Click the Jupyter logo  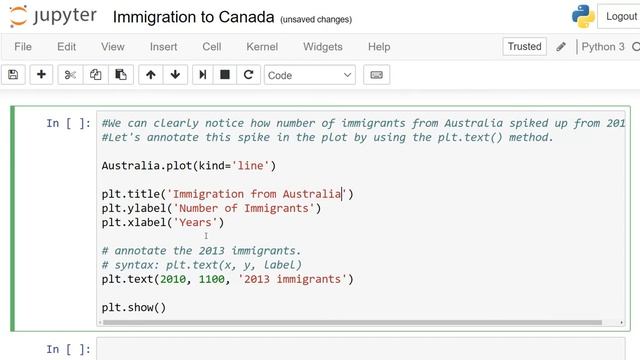click(x=53, y=16)
